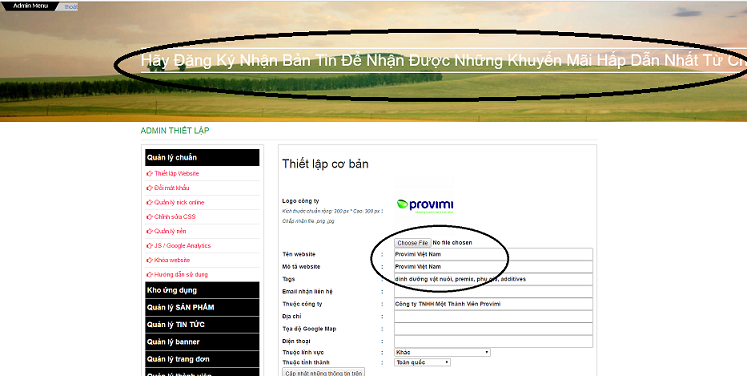Open the Hướng dẫn sử dụng link
Screen dimensions: 747x376
(x=181, y=274)
